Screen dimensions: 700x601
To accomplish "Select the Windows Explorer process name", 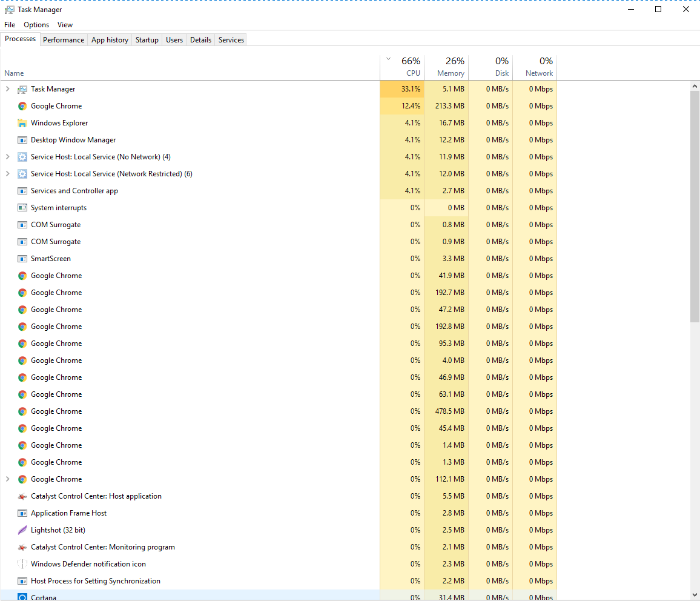I will point(59,123).
